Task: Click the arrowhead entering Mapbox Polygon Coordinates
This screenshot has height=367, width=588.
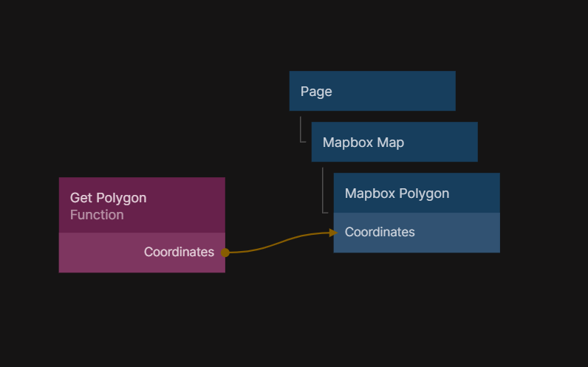Action: [333, 233]
